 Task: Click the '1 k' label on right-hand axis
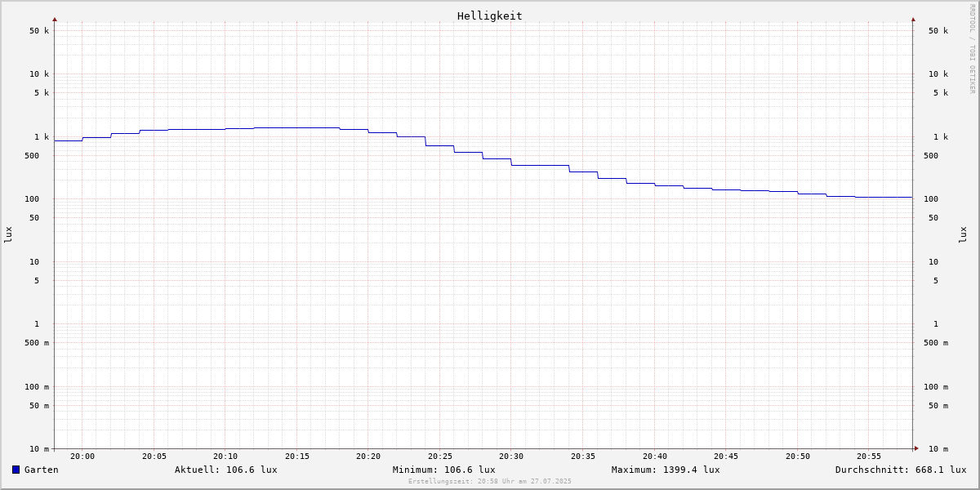[x=941, y=137]
